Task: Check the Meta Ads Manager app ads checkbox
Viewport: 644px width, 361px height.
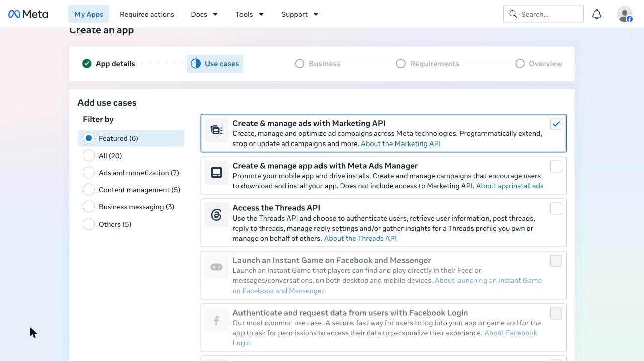Action: pyautogui.click(x=556, y=167)
